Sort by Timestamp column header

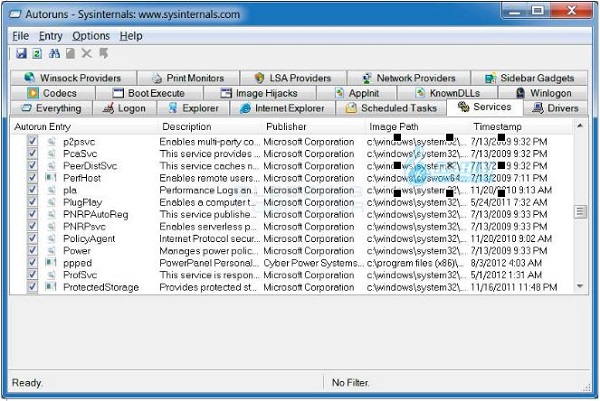521,127
